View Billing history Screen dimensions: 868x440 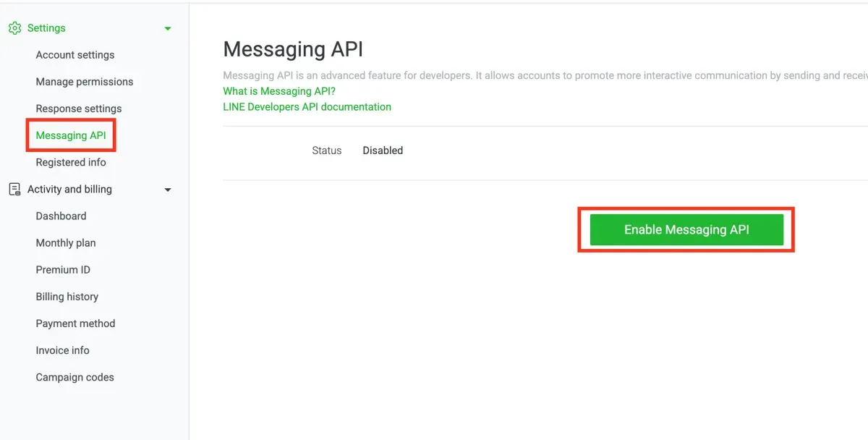[x=67, y=296]
